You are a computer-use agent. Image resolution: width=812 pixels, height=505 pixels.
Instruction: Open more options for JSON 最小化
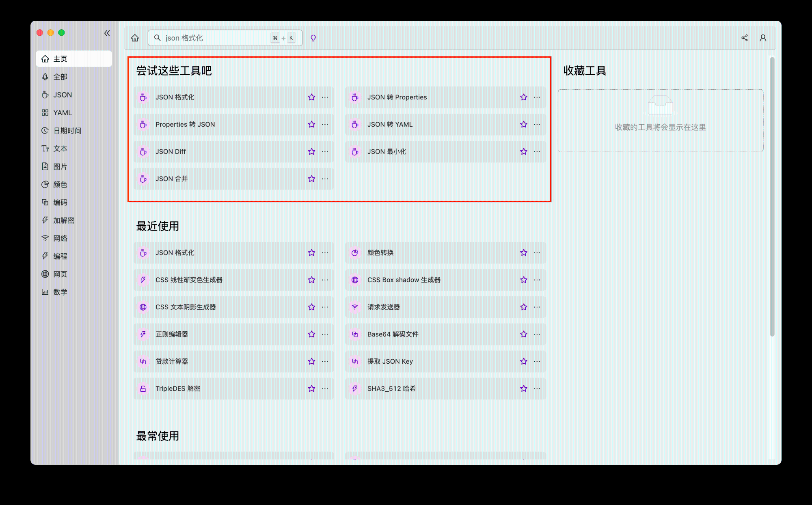(x=537, y=151)
